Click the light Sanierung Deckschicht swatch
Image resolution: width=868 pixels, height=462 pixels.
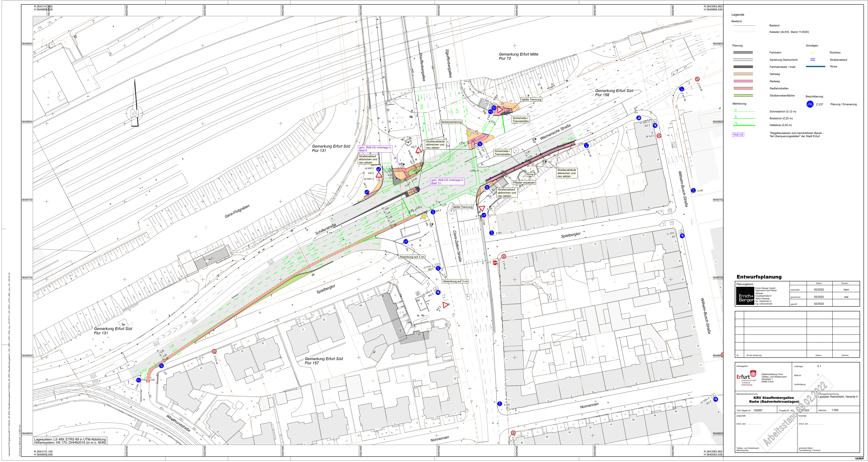pyautogui.click(x=743, y=60)
